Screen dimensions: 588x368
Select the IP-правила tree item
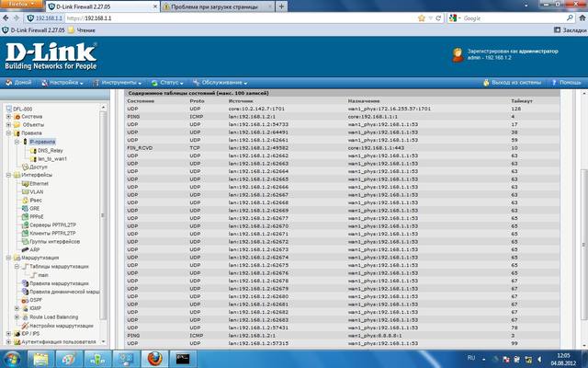[x=42, y=142]
